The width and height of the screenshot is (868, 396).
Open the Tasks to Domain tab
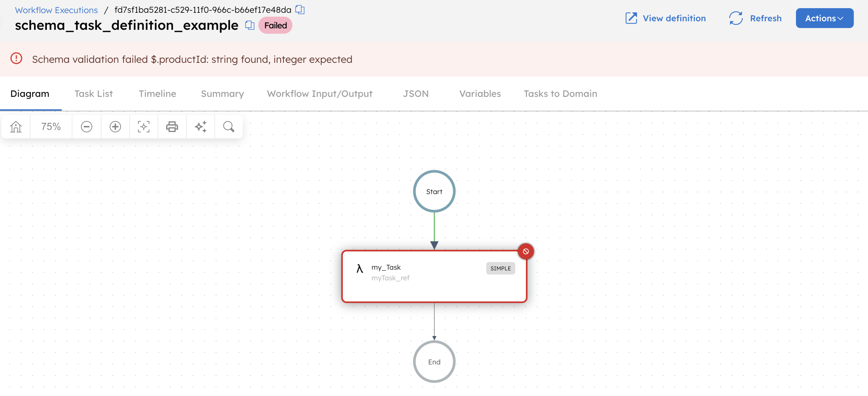[560, 93]
